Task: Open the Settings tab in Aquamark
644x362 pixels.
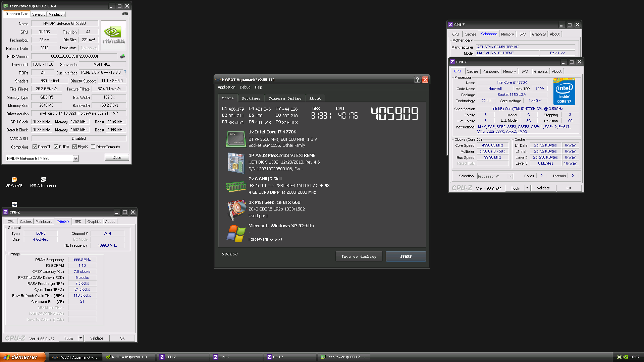Action: pos(251,98)
